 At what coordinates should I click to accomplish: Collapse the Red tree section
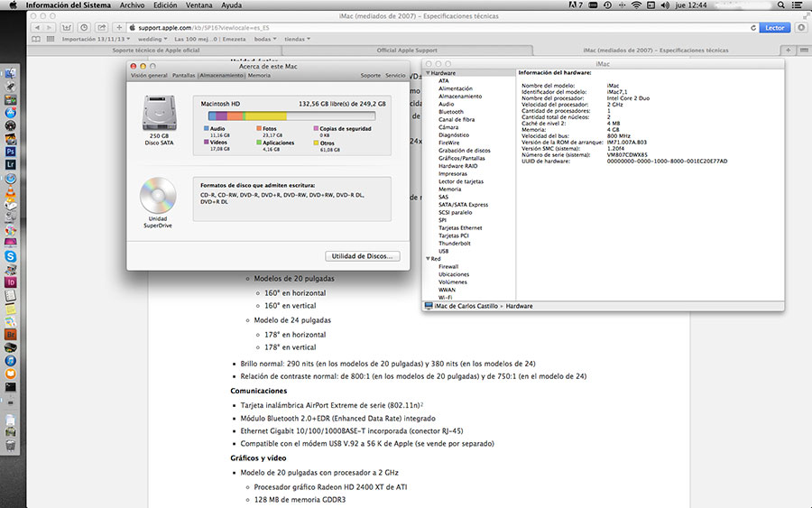pos(429,259)
